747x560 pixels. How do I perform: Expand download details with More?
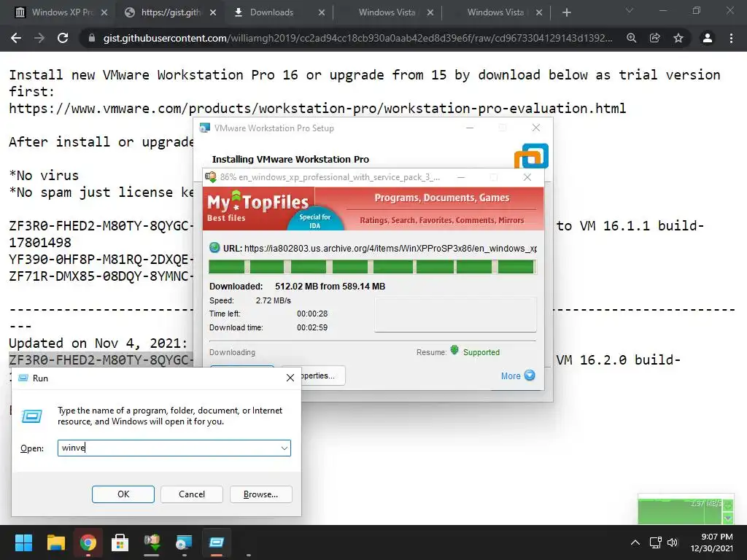pos(518,376)
